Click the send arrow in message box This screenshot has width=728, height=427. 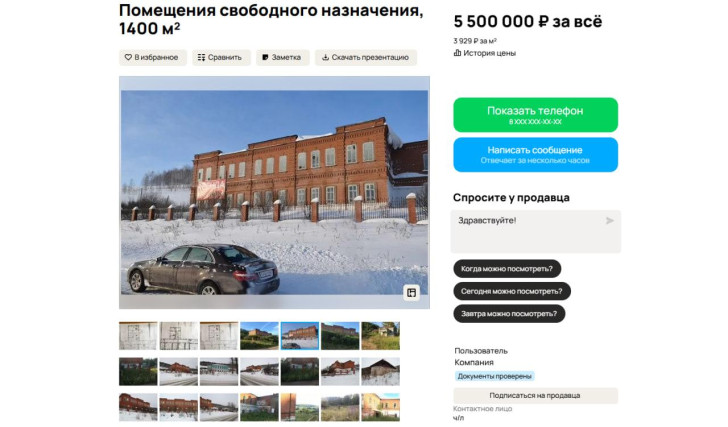point(610,221)
